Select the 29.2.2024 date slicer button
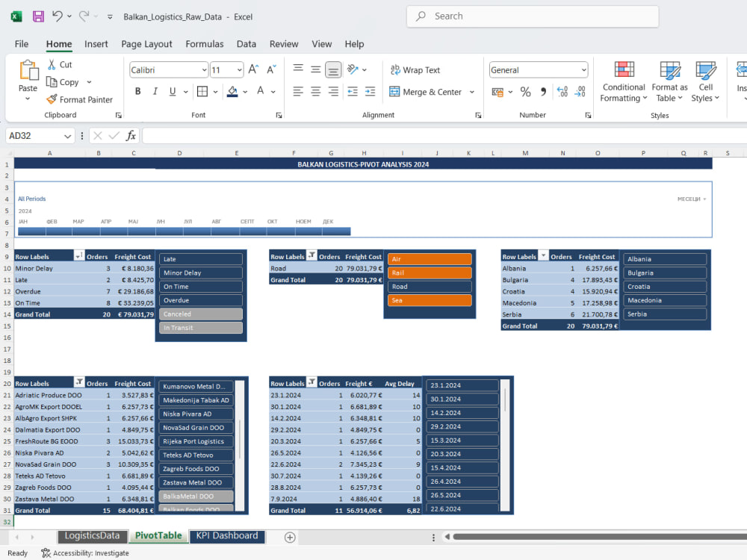The image size is (747, 560). point(462,426)
